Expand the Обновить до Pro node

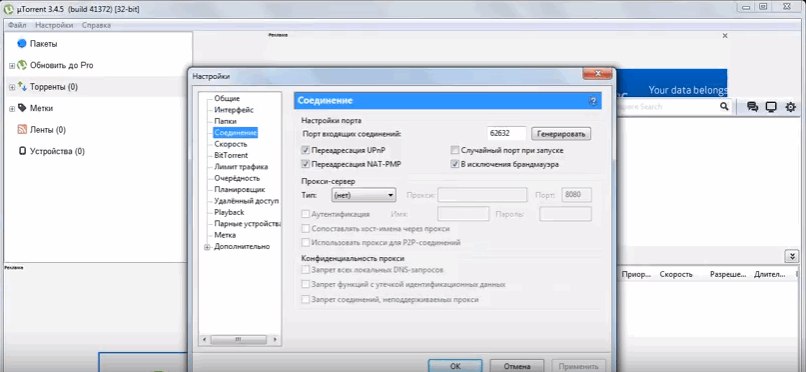click(x=12, y=66)
